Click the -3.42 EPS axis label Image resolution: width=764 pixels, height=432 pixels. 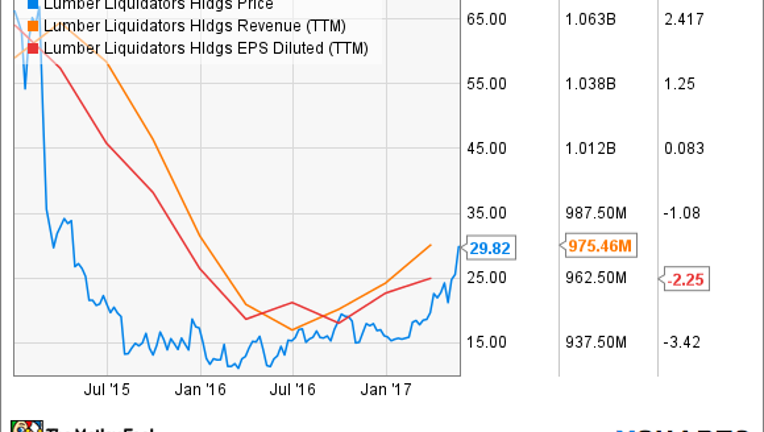(x=682, y=342)
